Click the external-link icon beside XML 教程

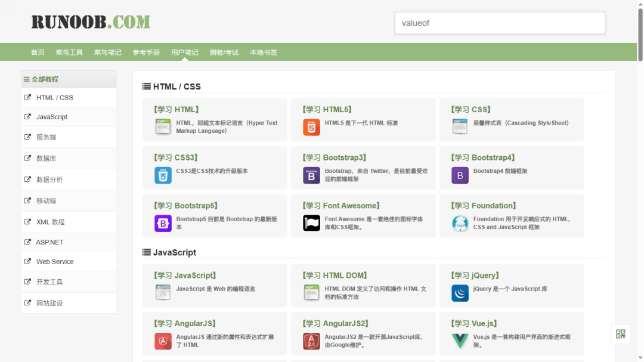tap(27, 222)
